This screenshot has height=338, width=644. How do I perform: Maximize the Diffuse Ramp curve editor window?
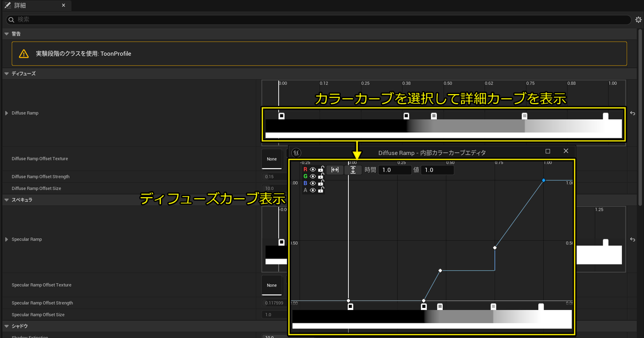547,152
